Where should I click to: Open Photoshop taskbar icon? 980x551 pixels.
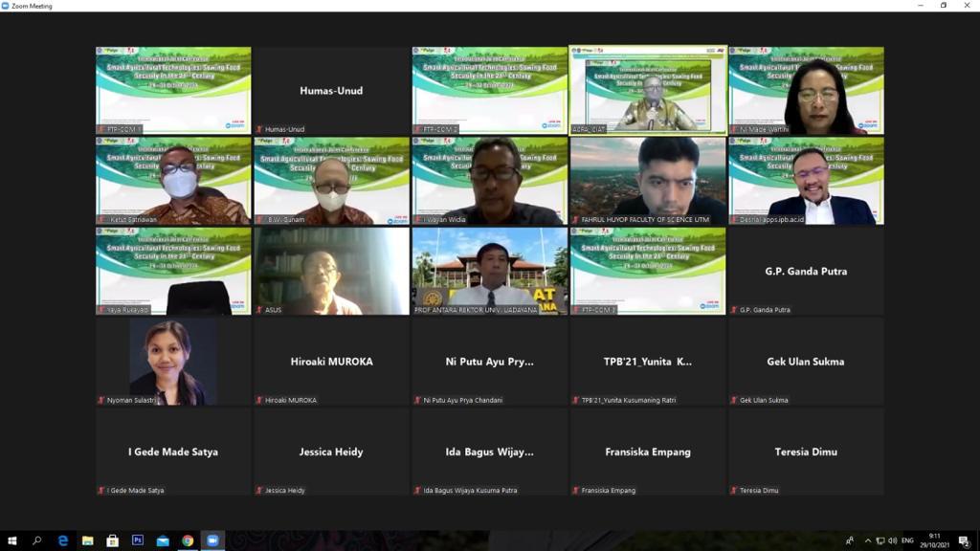coord(138,540)
